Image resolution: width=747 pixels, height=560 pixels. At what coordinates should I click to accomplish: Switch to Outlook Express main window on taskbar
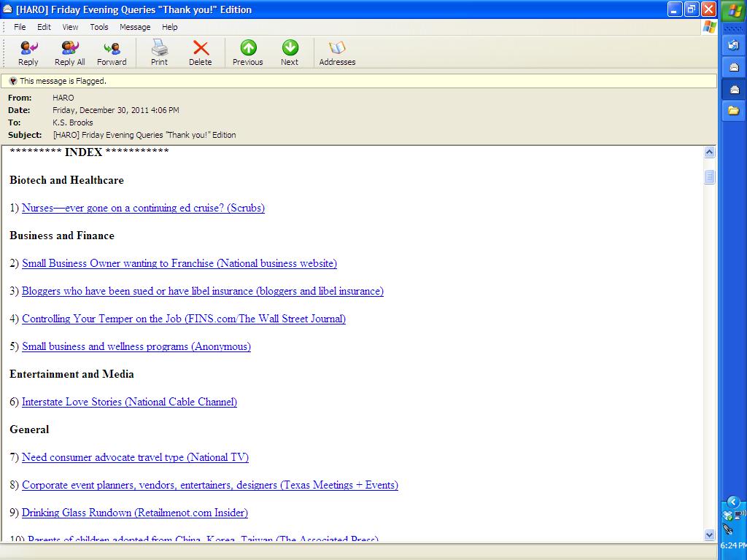[734, 45]
